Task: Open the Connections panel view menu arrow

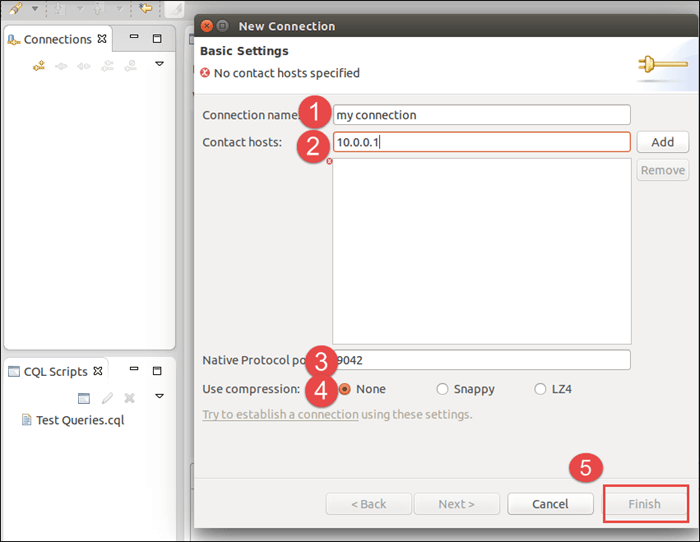Action: 159,65
